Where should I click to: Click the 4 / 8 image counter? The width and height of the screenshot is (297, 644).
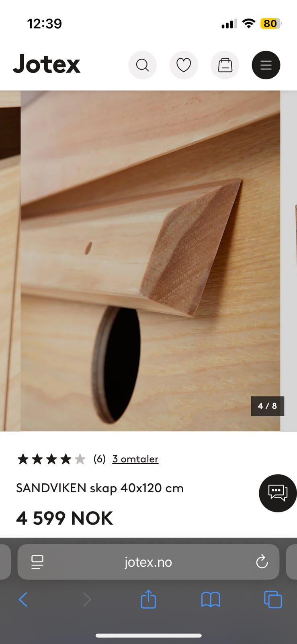pyautogui.click(x=268, y=406)
